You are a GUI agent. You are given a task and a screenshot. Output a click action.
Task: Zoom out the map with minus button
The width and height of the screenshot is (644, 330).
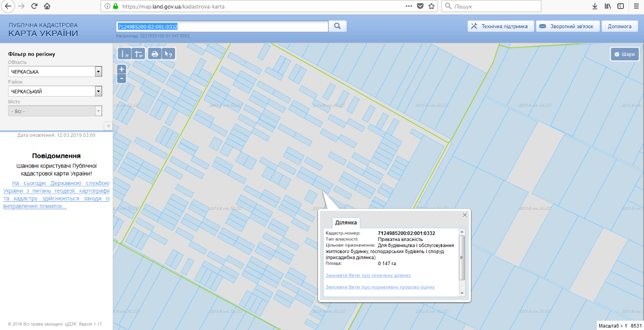pyautogui.click(x=121, y=78)
